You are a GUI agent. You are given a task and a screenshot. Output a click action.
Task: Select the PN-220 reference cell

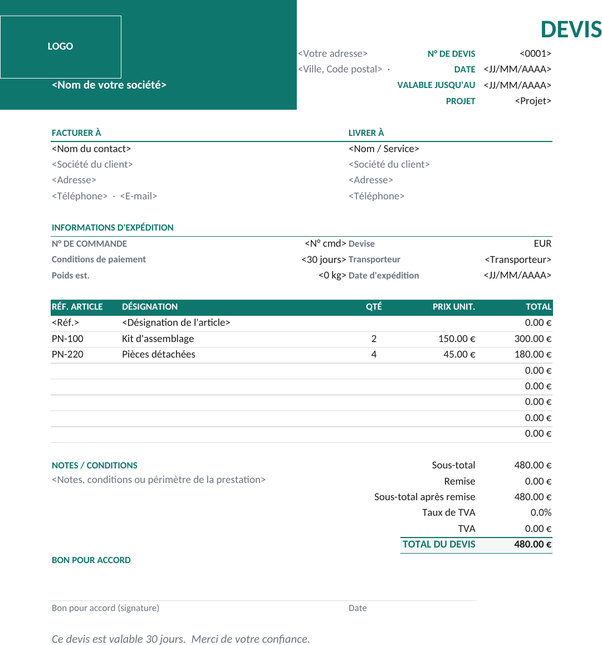tap(67, 354)
